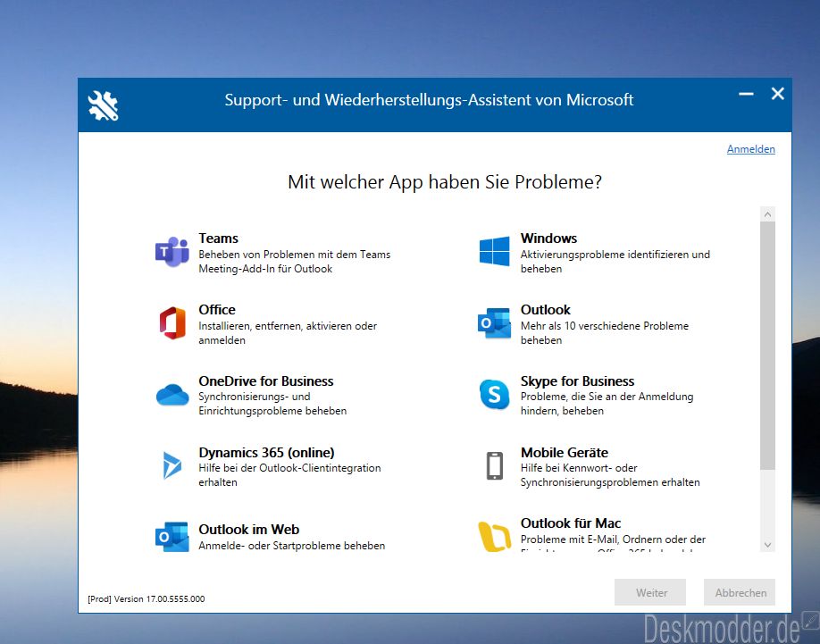Choose the Outlook für Mac icon
This screenshot has height=644, width=820.
[494, 537]
